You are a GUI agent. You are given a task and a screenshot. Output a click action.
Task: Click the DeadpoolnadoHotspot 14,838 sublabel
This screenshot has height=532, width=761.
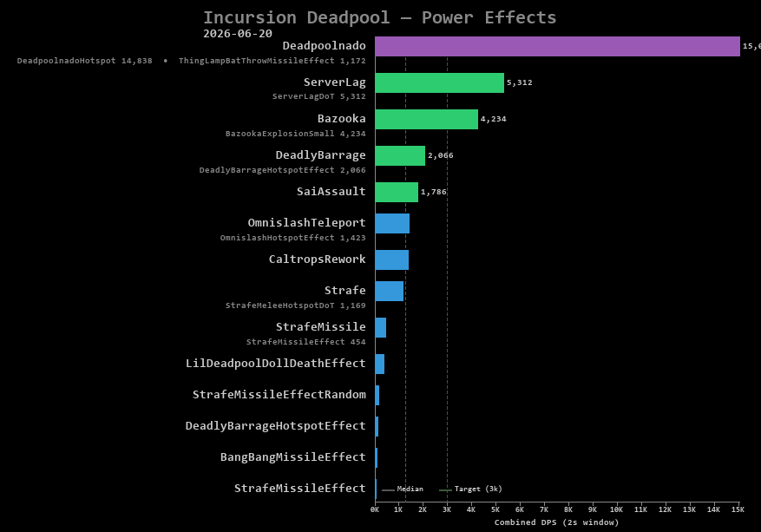click(84, 61)
